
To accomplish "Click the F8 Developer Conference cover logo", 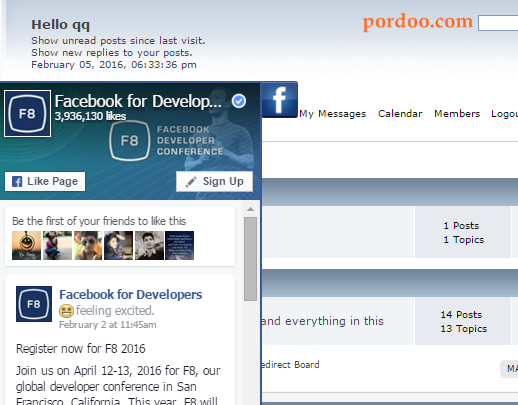I will 166,140.
